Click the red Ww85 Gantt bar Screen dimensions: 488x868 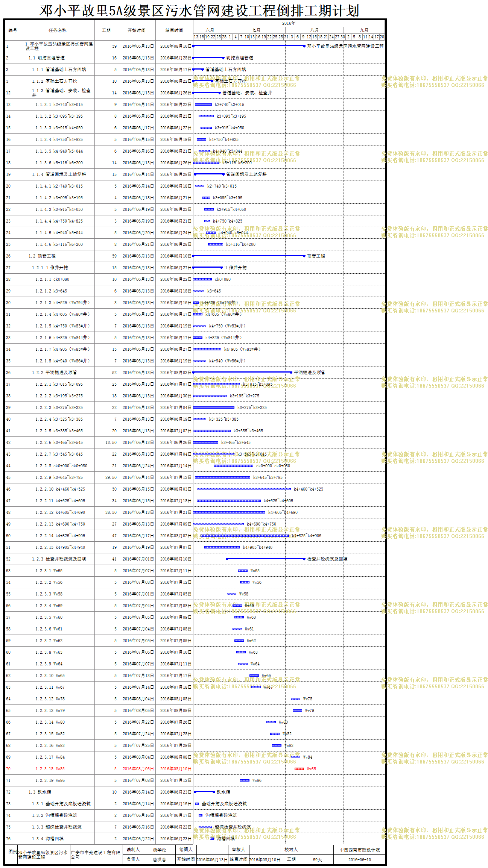299,769
